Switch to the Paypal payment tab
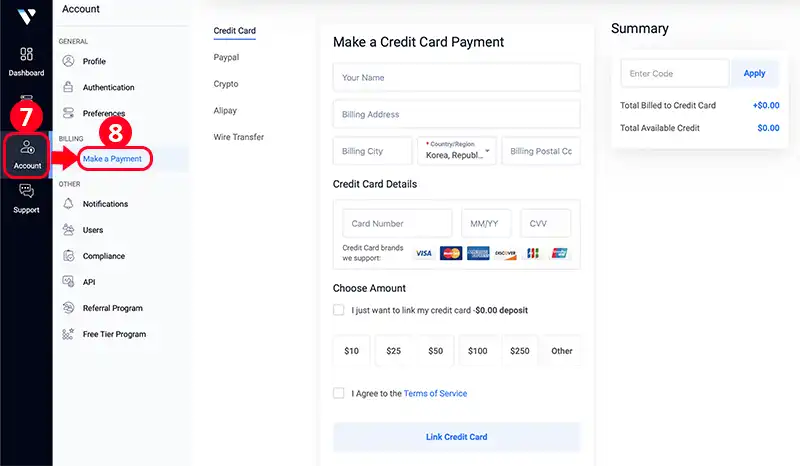 click(226, 57)
